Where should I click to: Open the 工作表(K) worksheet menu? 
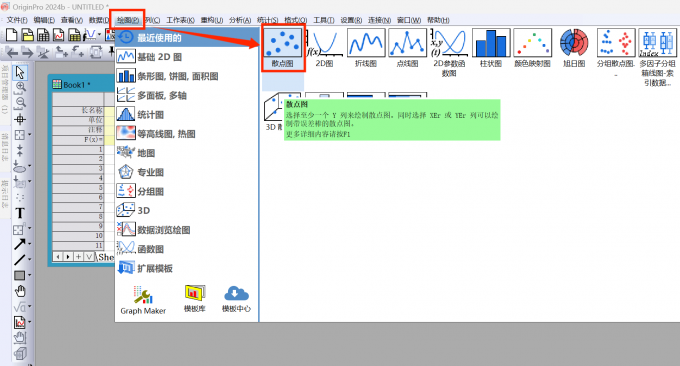coord(180,20)
